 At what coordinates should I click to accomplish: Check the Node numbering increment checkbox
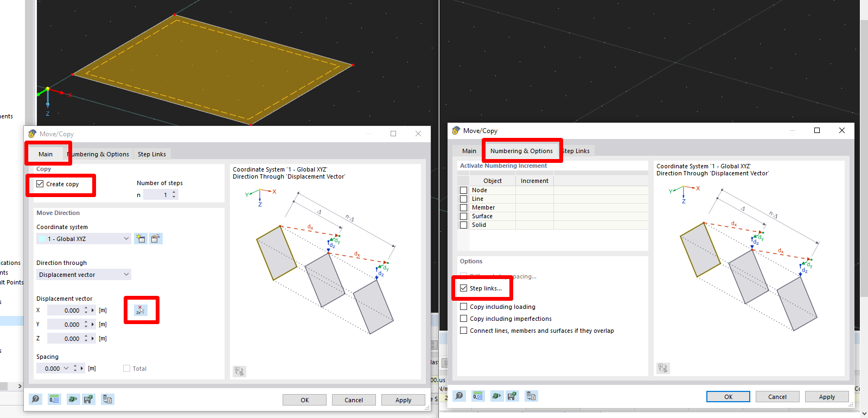(464, 190)
